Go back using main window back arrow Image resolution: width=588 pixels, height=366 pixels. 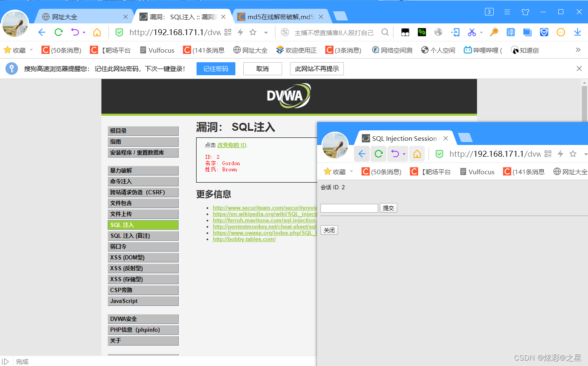pos(42,32)
